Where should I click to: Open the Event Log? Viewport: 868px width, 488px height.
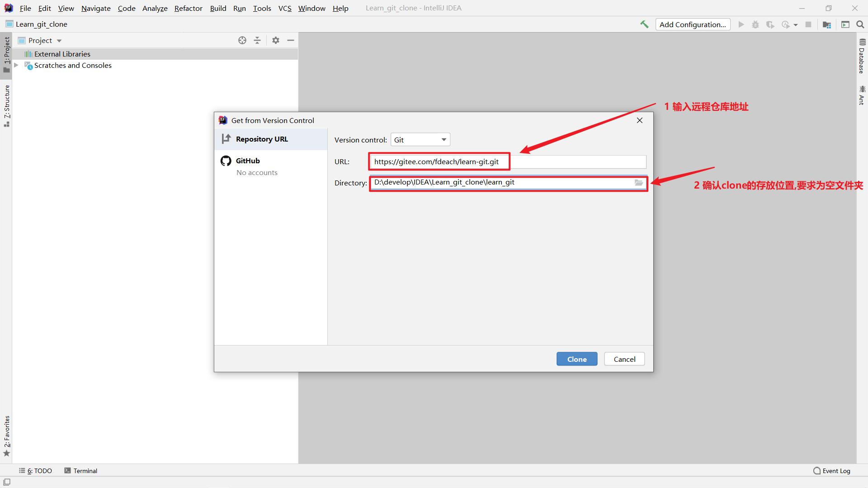tap(832, 471)
